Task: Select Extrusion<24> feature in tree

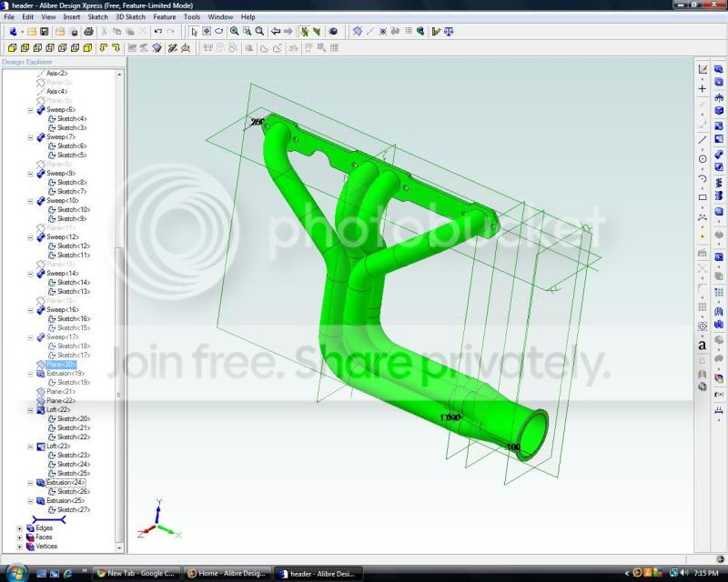Action: click(65, 483)
